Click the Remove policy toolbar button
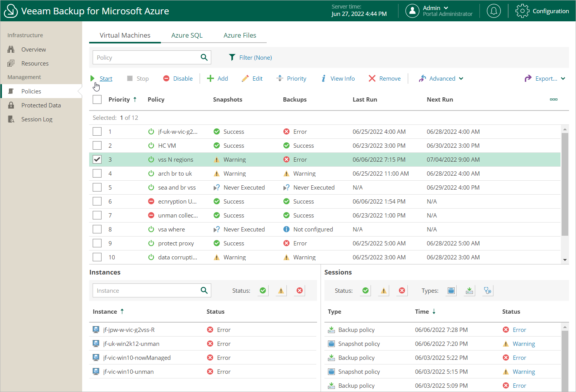Viewport: 576px width, 392px height. coord(385,78)
